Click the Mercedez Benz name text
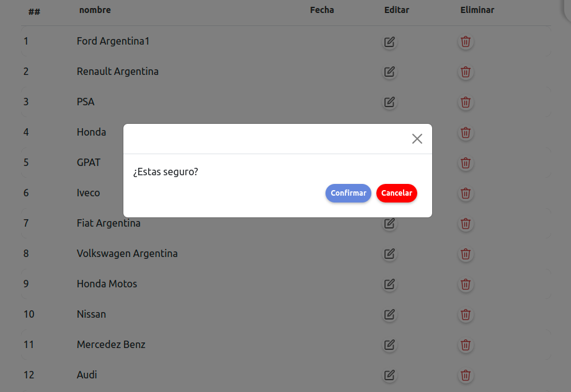 coord(111,344)
